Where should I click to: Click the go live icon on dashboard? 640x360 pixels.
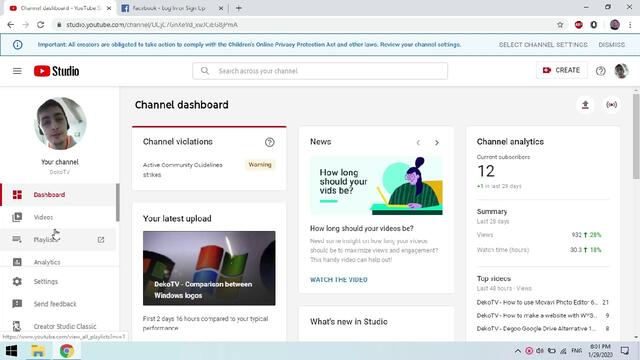[x=611, y=105]
